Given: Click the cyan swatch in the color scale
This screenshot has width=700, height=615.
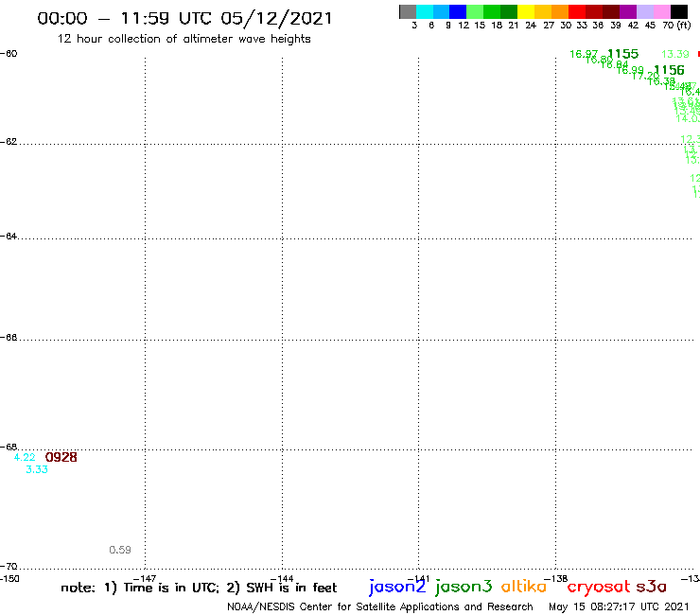Looking at the screenshot, I should click(x=425, y=11).
